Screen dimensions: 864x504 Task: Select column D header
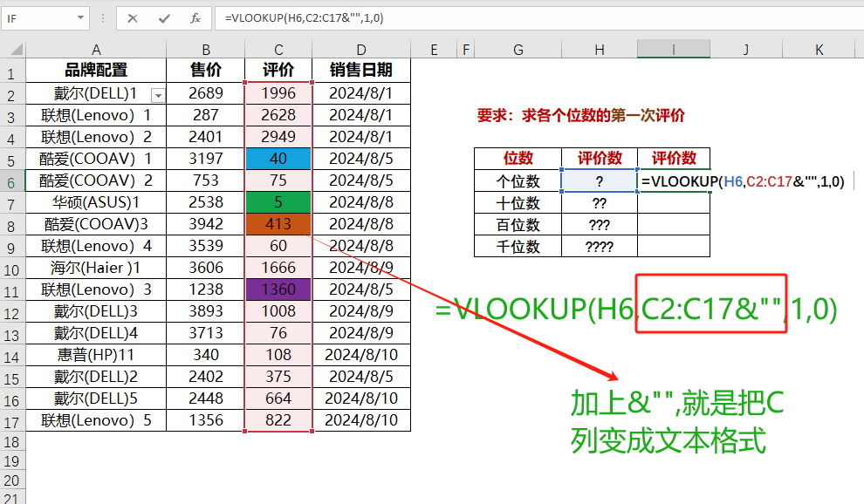tap(361, 50)
